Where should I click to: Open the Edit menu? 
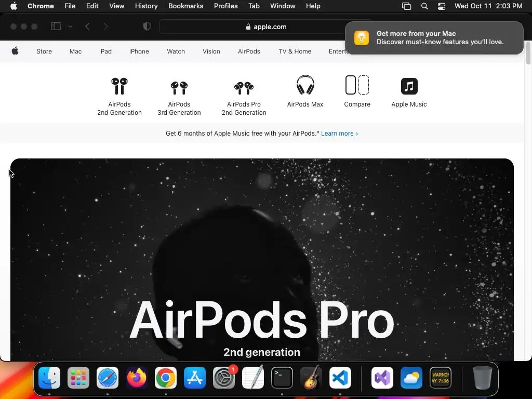[92, 6]
